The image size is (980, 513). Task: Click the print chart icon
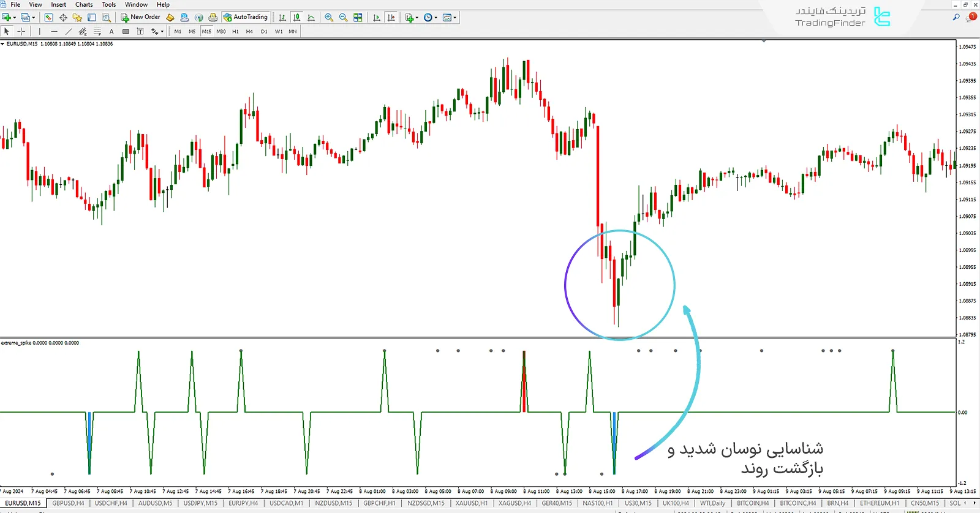pos(213,18)
